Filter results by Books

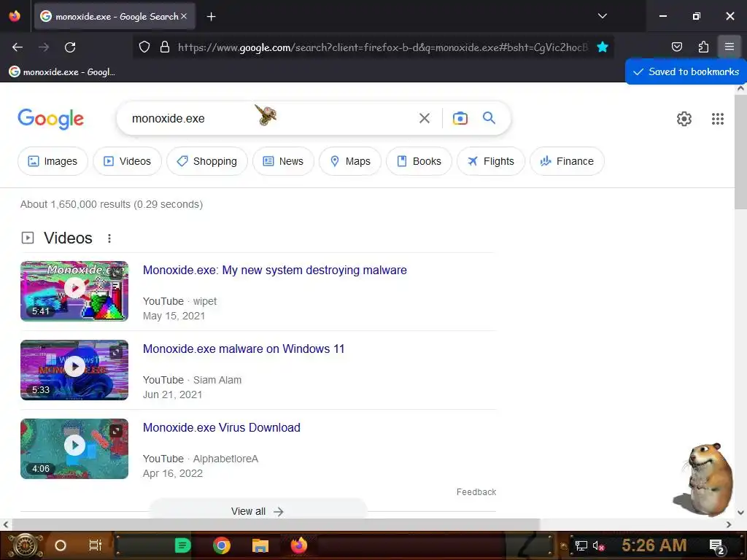[x=419, y=161]
